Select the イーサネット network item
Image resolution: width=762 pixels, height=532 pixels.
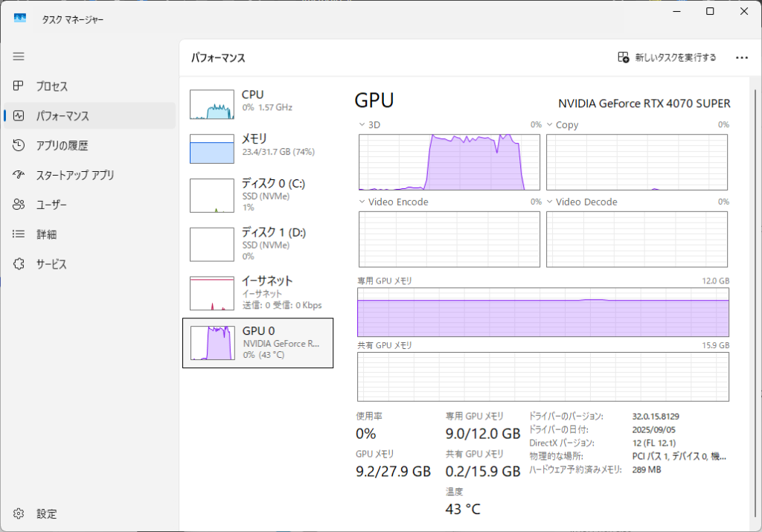(x=257, y=292)
